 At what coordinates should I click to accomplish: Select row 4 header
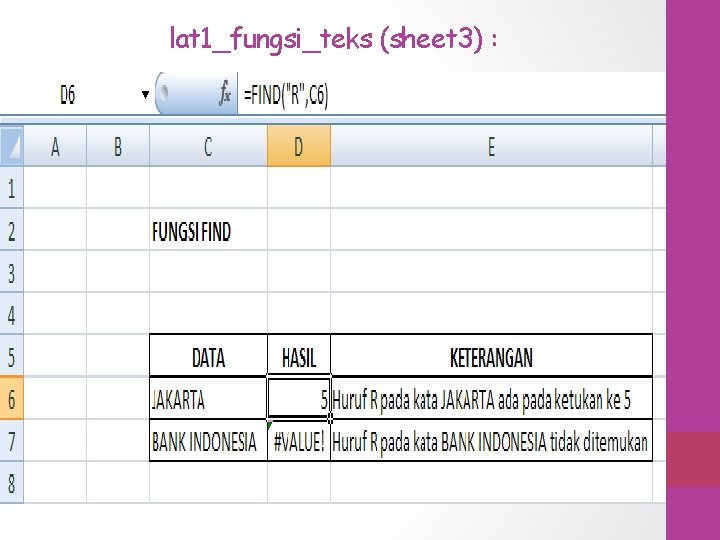point(11,314)
